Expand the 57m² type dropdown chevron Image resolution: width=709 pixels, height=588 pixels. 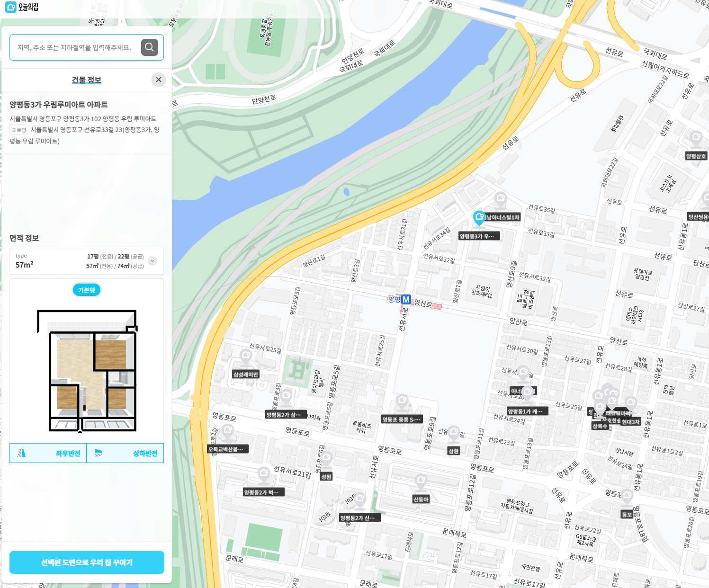point(153,261)
